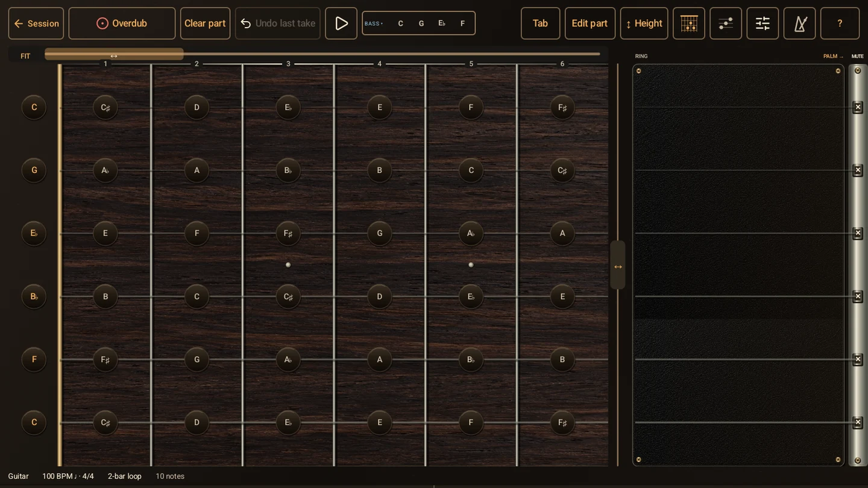The image size is (868, 488).
Task: Play D at fret 4 on B♭ string
Action: point(379,296)
